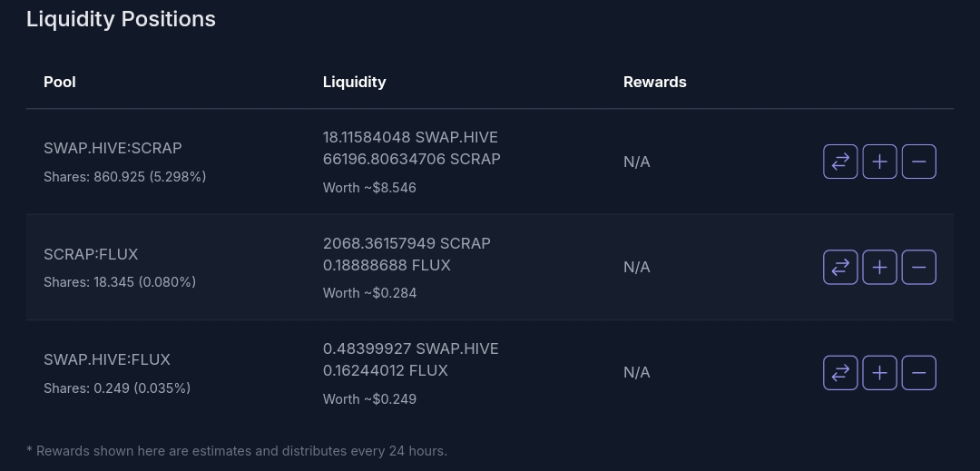This screenshot has height=471, width=980.
Task: Click N/A rewards in SWAP.HIVE:FLUX row
Action: (636, 373)
